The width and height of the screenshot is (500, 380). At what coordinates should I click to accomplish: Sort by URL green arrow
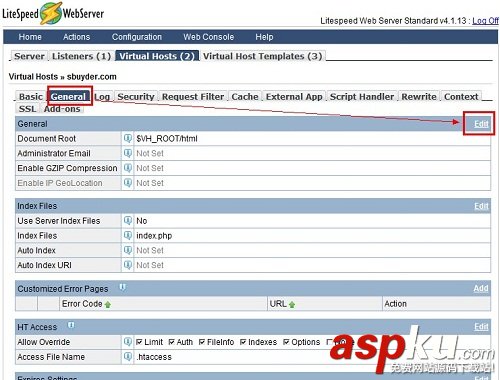coord(292,304)
